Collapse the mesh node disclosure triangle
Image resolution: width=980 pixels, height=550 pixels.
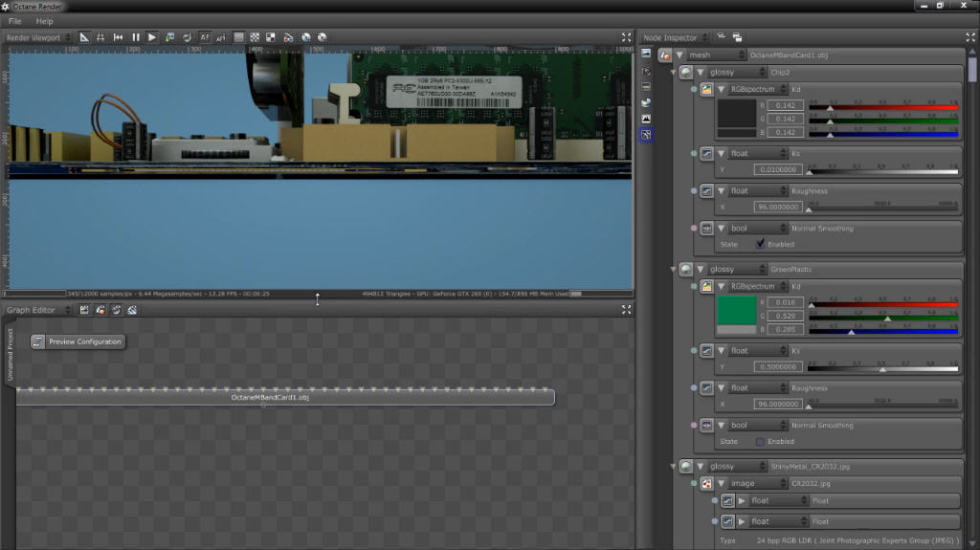pyautogui.click(x=679, y=55)
